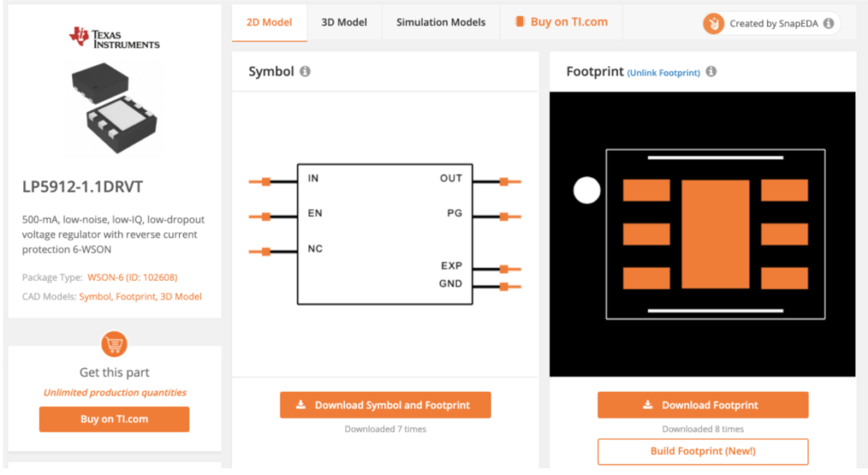Open the Simulation Models tab
The height and width of the screenshot is (475, 868).
441,23
